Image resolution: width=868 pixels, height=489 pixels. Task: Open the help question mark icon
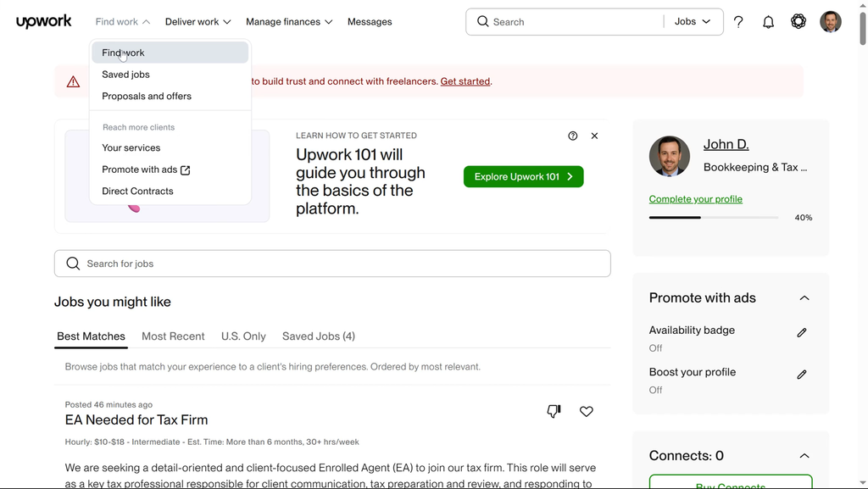click(x=738, y=22)
